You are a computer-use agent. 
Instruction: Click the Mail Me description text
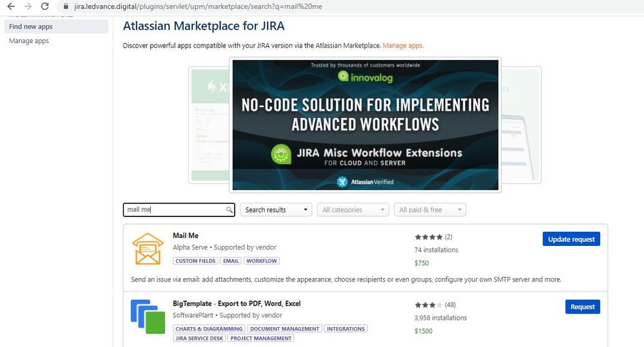346,279
